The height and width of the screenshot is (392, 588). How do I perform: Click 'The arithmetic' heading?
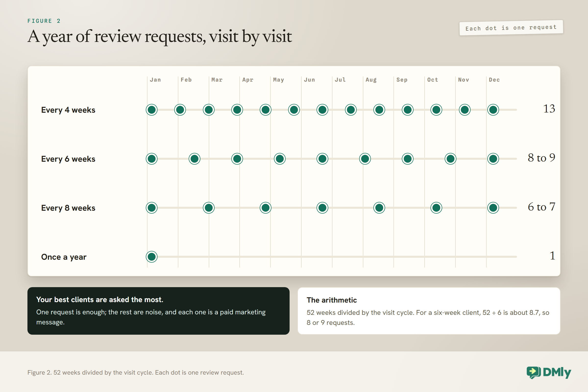[332, 300]
